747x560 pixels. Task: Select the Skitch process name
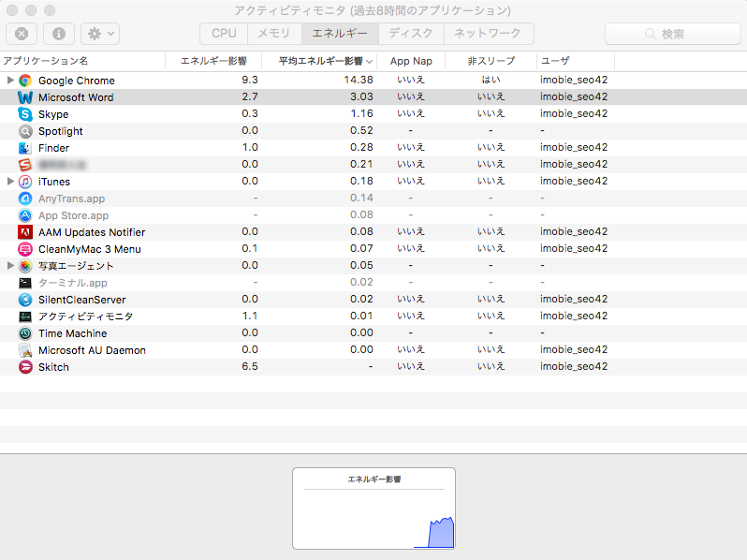53,367
